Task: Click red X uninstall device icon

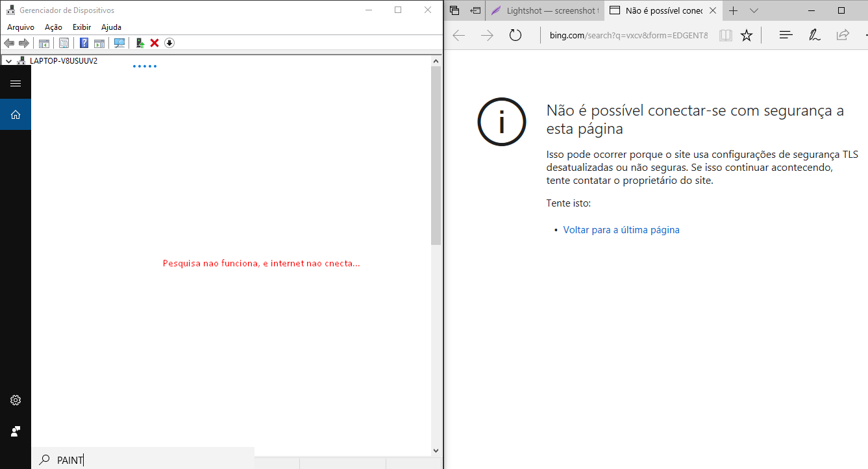Action: (155, 43)
